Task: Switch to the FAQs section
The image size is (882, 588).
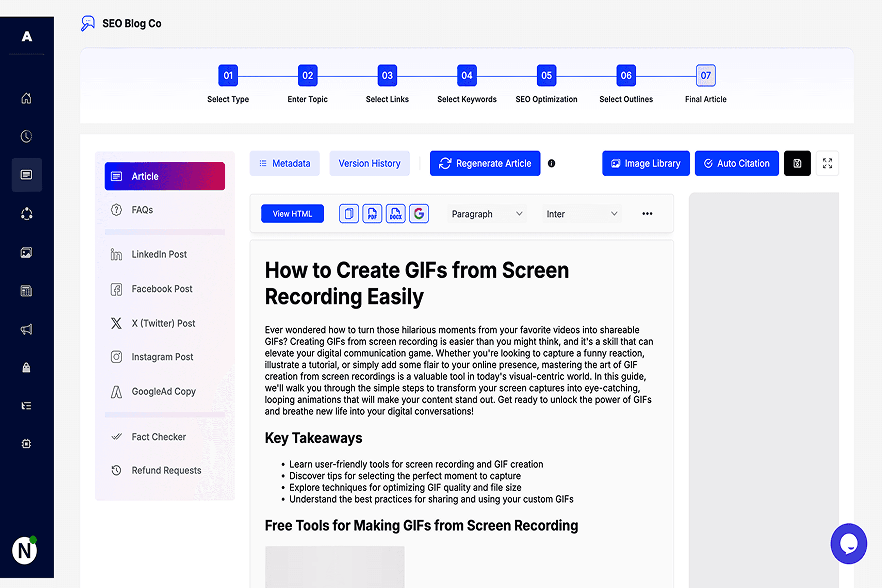Action: coord(142,210)
